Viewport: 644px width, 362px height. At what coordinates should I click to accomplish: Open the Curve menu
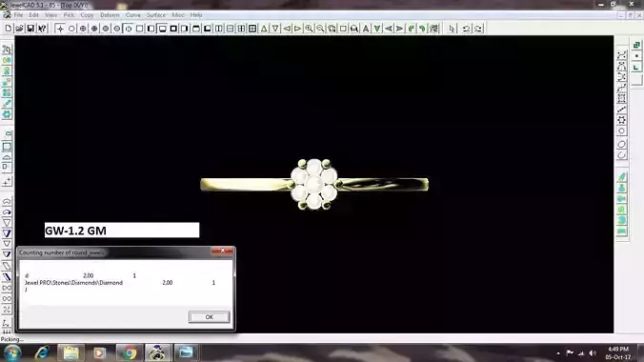click(133, 15)
